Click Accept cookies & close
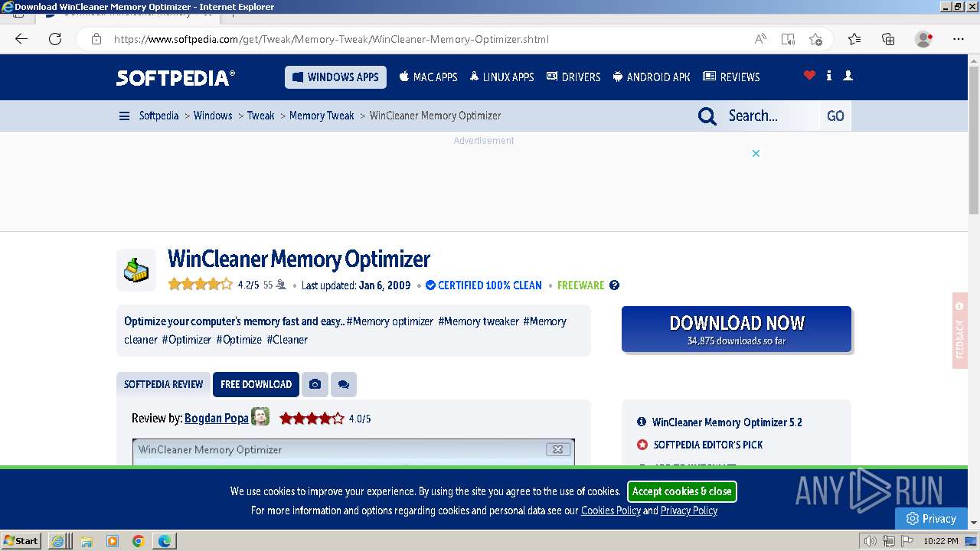Screen dimensions: 980x551 point(682,491)
